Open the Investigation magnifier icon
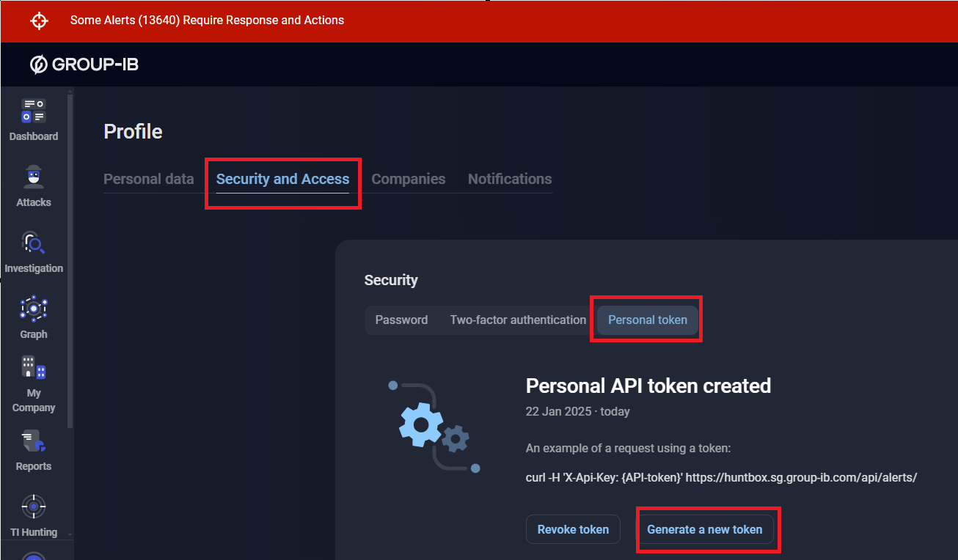Image resolution: width=958 pixels, height=560 pixels. (34, 243)
